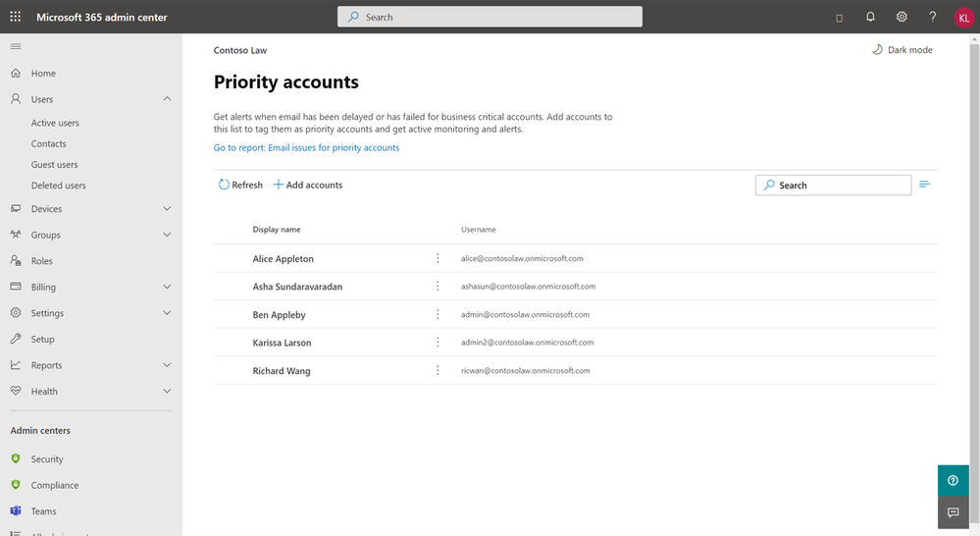Open help question mark in header
980x536 pixels.
[933, 17]
